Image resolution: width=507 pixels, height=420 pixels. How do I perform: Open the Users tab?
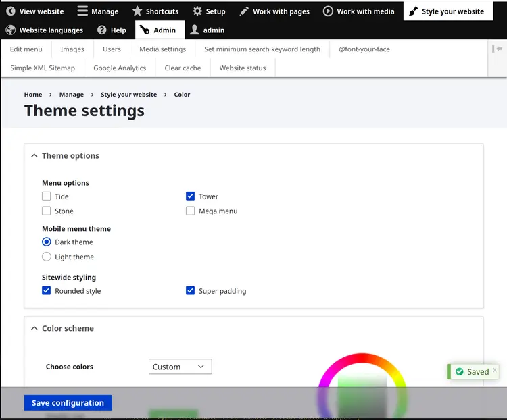[x=112, y=49]
